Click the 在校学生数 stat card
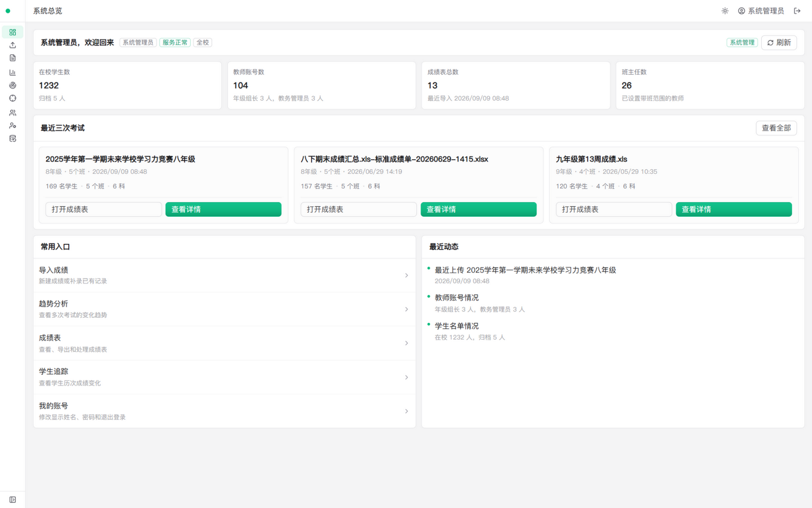This screenshot has height=508, width=812. point(127,85)
